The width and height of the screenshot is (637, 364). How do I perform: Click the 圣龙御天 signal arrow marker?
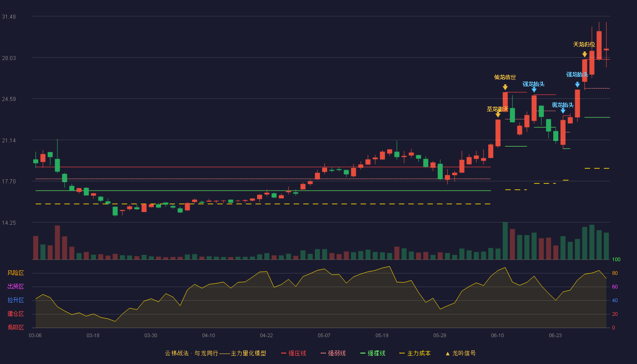click(x=498, y=115)
